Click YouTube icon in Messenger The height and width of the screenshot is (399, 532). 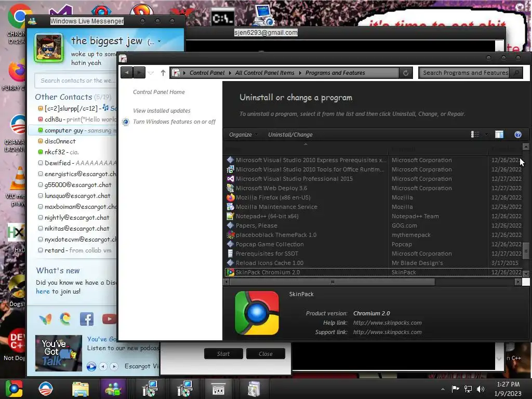(x=109, y=319)
